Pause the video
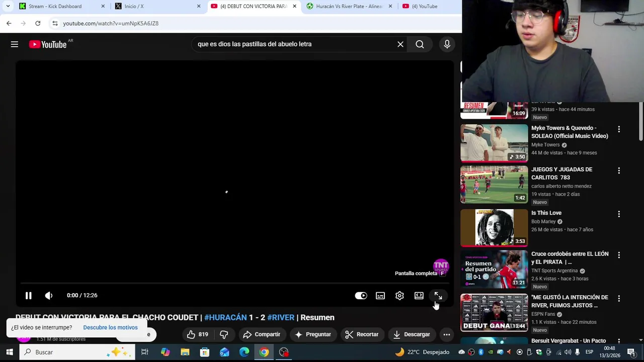Screen dimensions: 644x362 (x=29, y=296)
